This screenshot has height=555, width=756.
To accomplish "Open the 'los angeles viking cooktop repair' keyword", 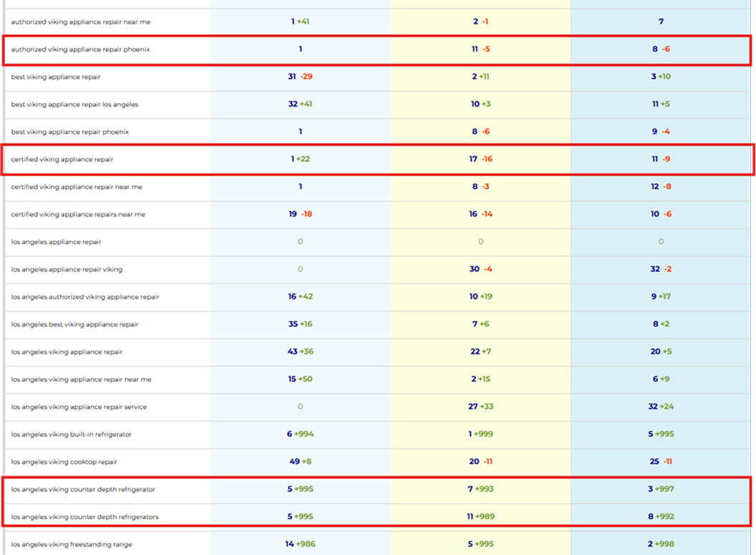I will tap(64, 462).
